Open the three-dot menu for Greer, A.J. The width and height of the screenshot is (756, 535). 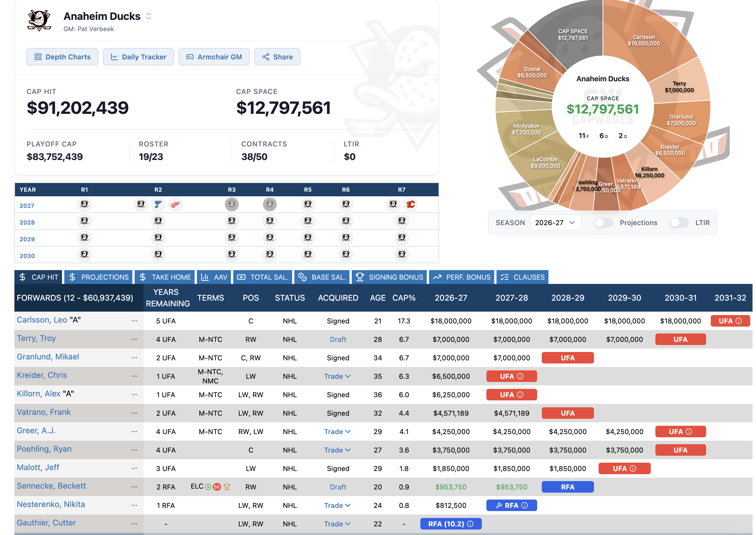point(134,432)
